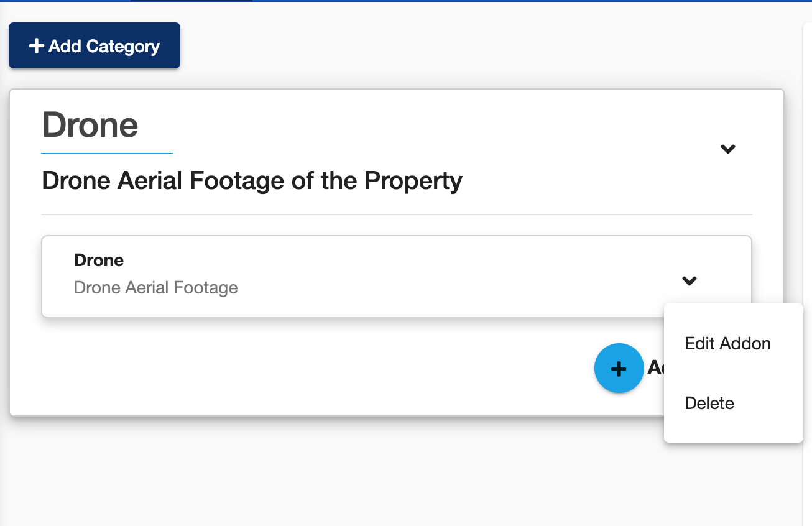
Task: Click the Drone Aerial Footage of the Property description
Action: [252, 181]
